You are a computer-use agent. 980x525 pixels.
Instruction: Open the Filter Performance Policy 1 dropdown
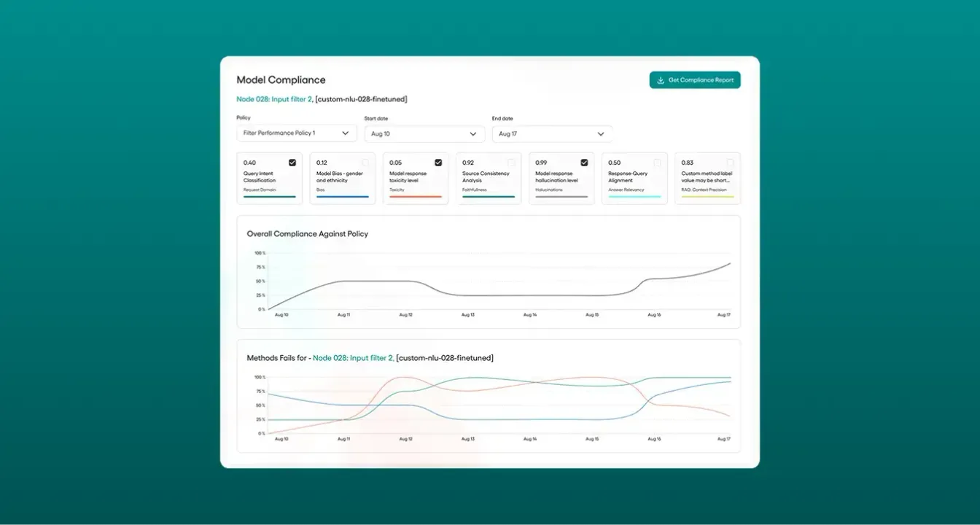point(297,133)
